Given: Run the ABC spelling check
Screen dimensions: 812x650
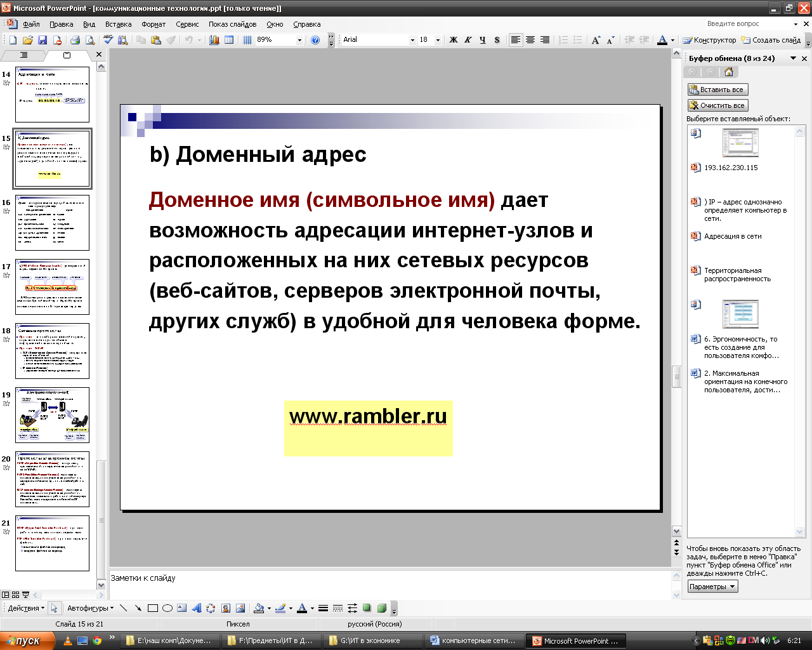Looking at the screenshot, I should click(x=108, y=40).
